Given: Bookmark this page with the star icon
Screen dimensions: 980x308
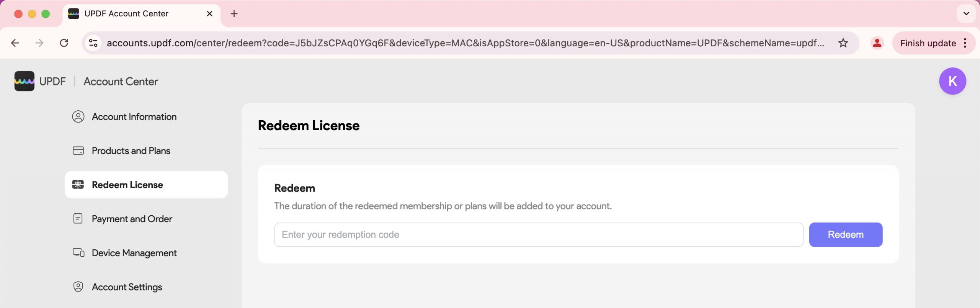Looking at the screenshot, I should 843,43.
